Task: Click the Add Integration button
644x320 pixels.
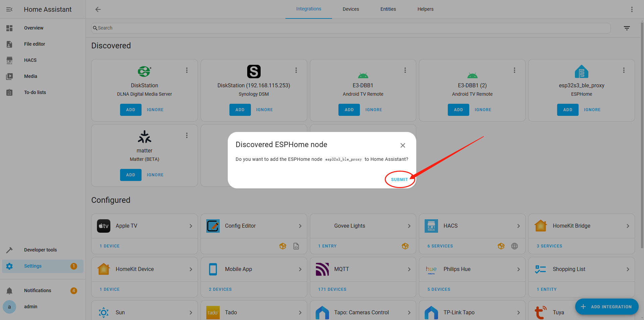Action: pos(606,307)
